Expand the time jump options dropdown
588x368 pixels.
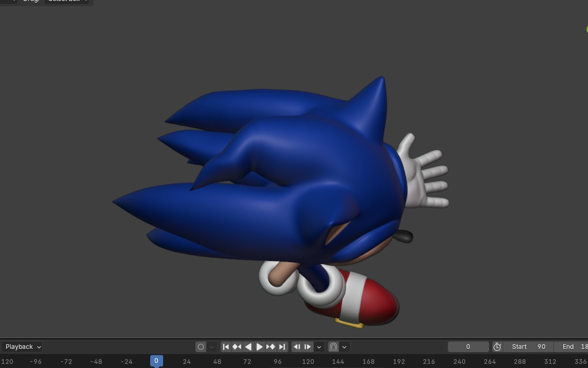319,347
